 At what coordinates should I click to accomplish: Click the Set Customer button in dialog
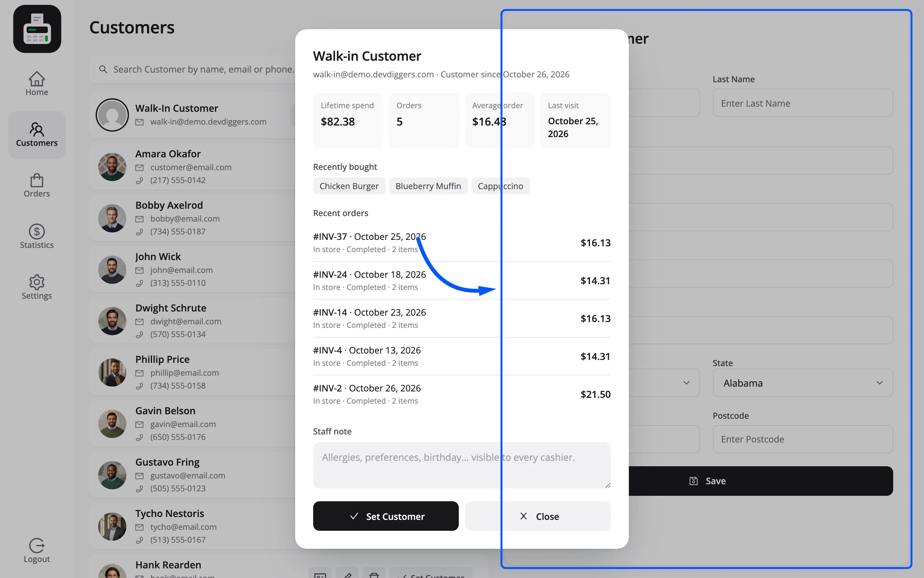click(386, 516)
